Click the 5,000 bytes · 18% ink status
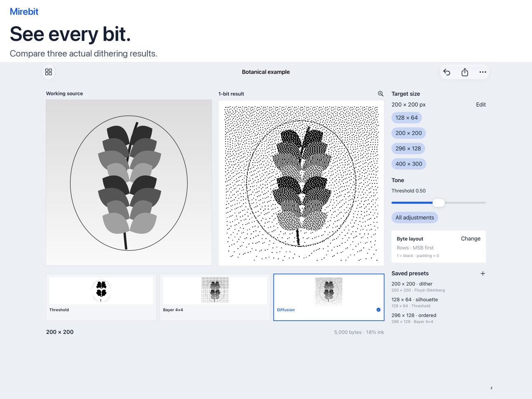The height and width of the screenshot is (399, 532). (x=359, y=332)
